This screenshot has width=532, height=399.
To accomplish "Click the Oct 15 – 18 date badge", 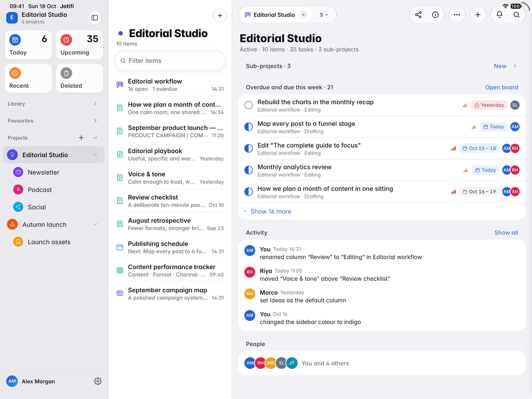I will (x=479, y=149).
